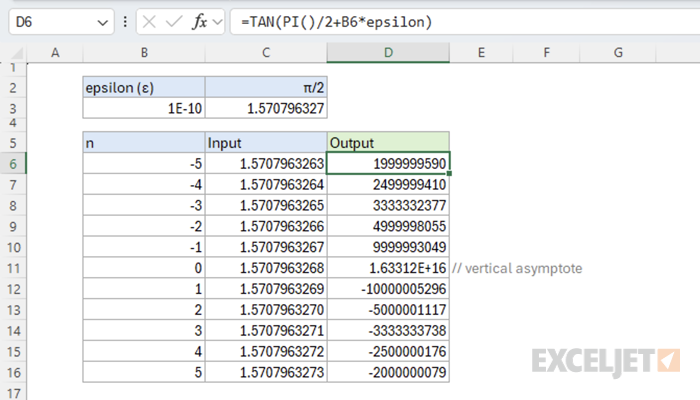Select the input cell 1.5707963268
The image size is (700, 400).
click(x=266, y=268)
